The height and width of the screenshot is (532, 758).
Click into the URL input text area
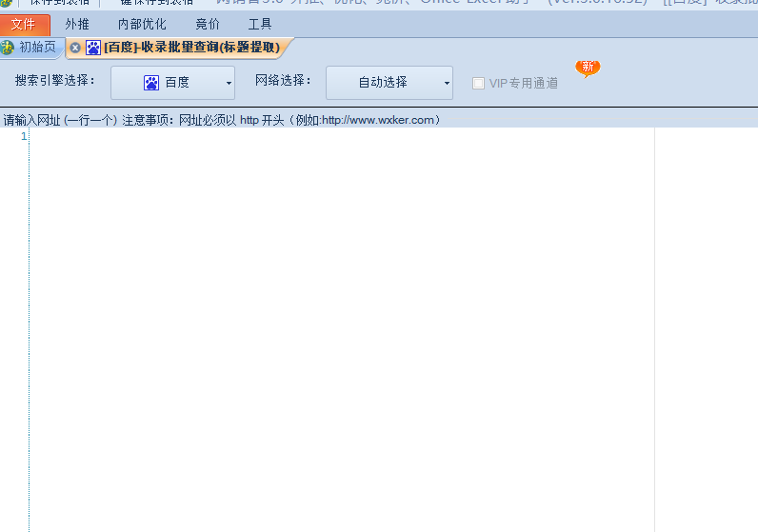click(342, 329)
